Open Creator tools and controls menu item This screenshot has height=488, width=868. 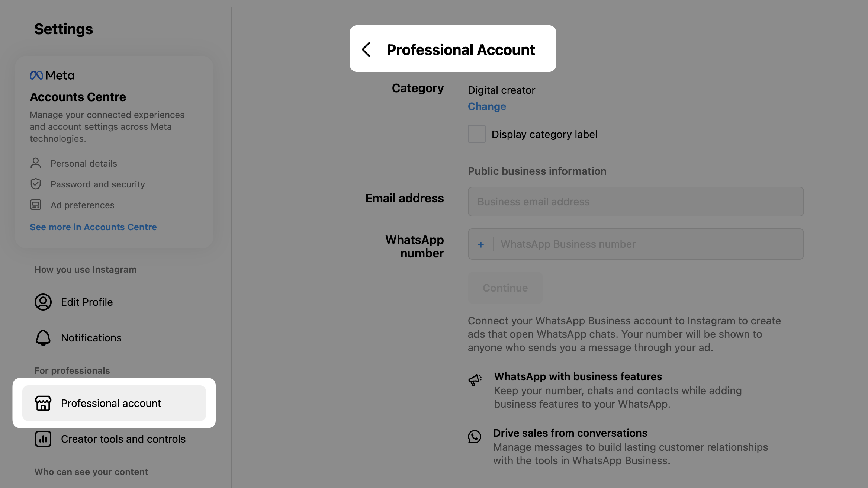pyautogui.click(x=123, y=439)
